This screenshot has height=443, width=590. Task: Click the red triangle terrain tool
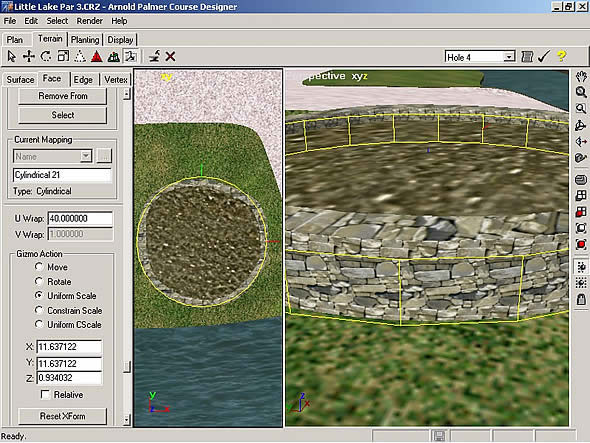point(97,56)
